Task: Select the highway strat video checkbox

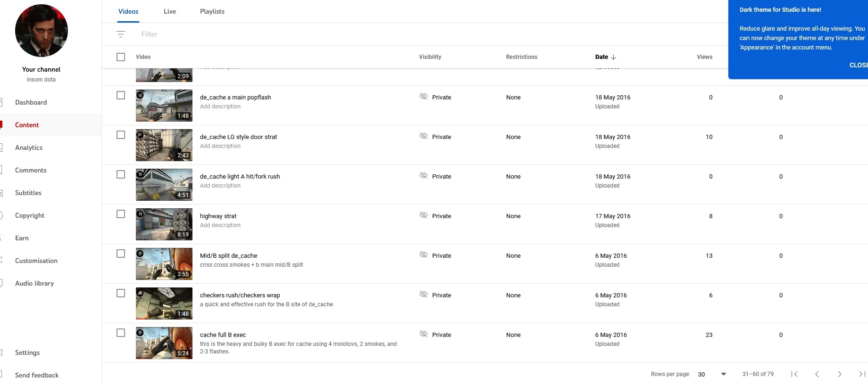Action: (x=121, y=214)
